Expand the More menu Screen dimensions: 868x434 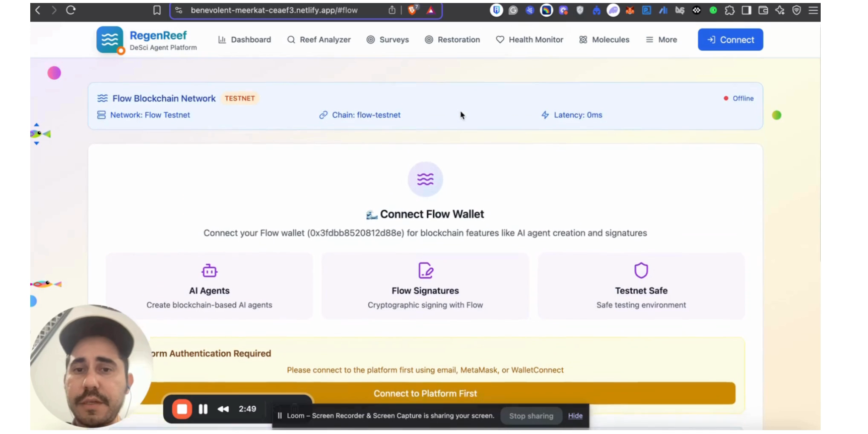pyautogui.click(x=661, y=40)
